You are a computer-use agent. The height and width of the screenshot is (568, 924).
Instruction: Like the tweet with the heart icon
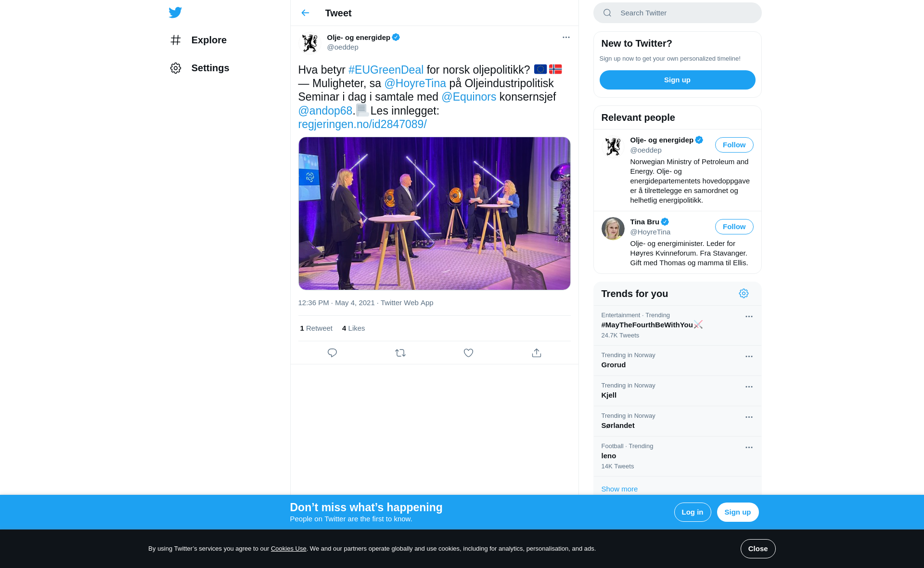(468, 353)
